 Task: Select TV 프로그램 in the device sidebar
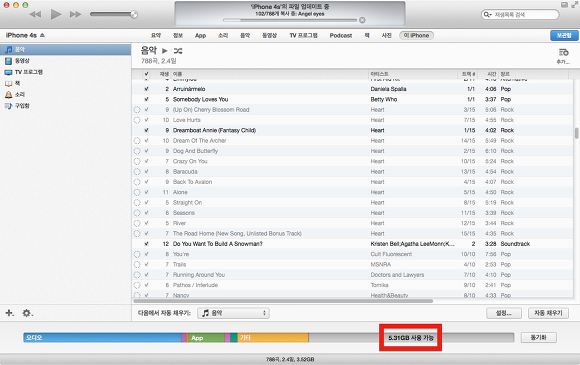coord(65,72)
